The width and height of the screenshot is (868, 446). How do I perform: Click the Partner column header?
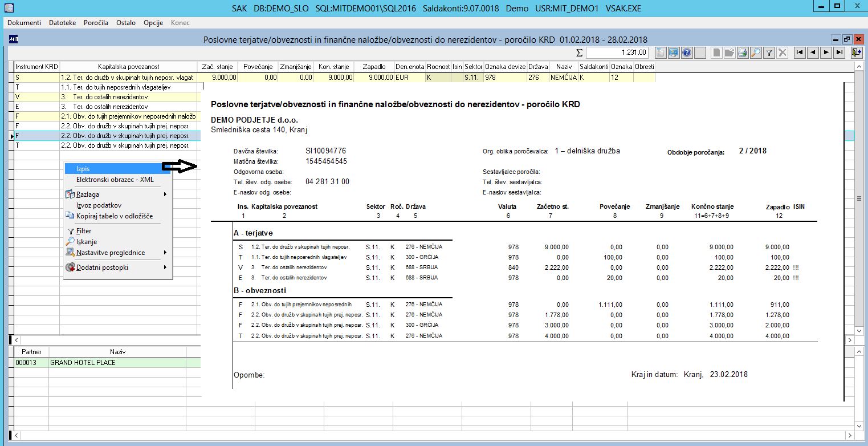pos(31,352)
